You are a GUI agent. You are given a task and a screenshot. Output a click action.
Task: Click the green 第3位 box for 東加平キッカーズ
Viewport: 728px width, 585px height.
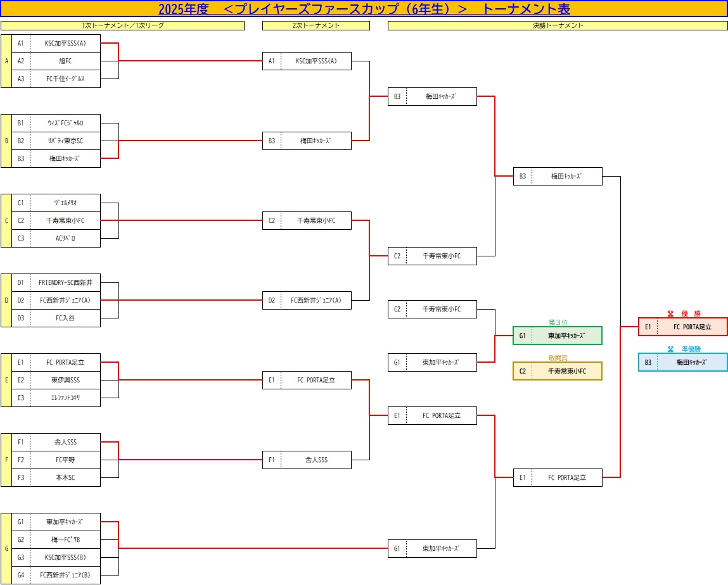[x=557, y=336]
